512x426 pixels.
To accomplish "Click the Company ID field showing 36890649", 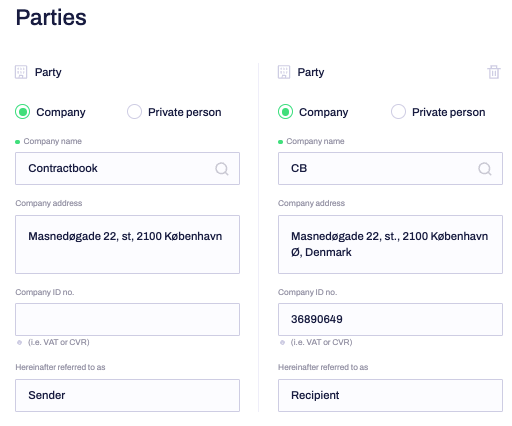I will [x=390, y=319].
